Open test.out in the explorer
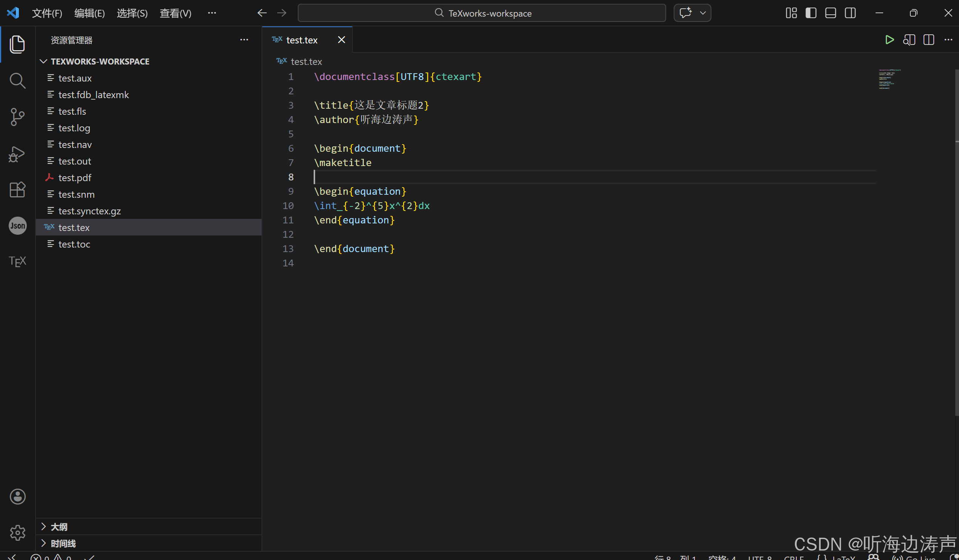 pos(149,161)
